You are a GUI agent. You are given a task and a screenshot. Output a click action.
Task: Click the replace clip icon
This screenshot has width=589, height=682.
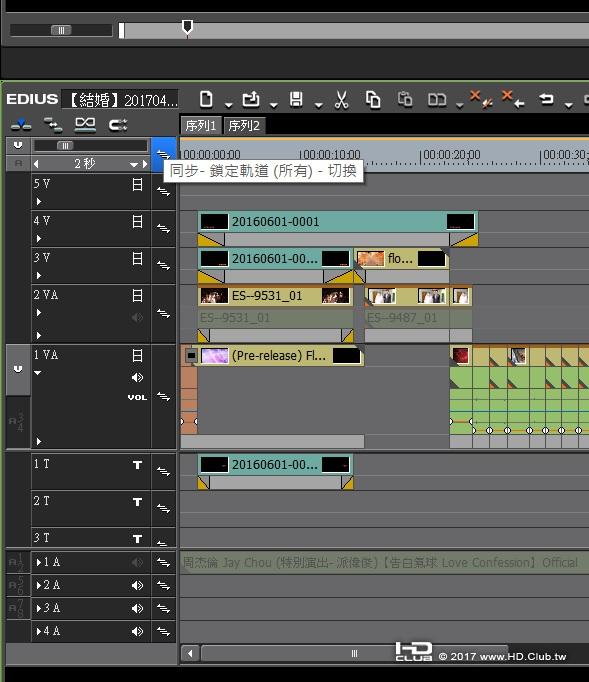click(437, 100)
